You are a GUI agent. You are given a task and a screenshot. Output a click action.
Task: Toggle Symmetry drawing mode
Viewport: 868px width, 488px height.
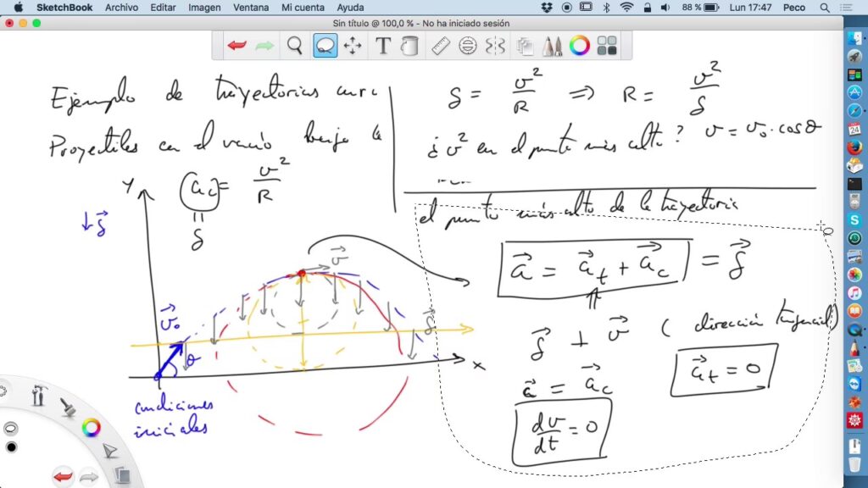496,46
